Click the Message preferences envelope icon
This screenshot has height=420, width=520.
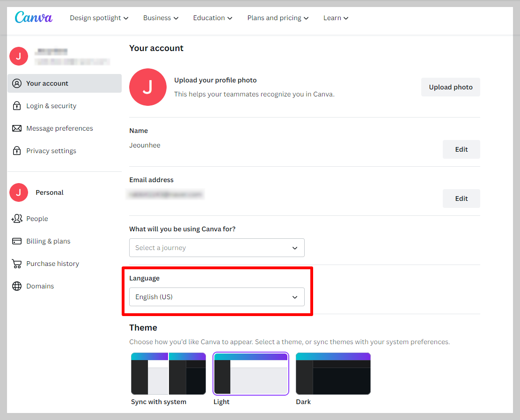pos(17,128)
